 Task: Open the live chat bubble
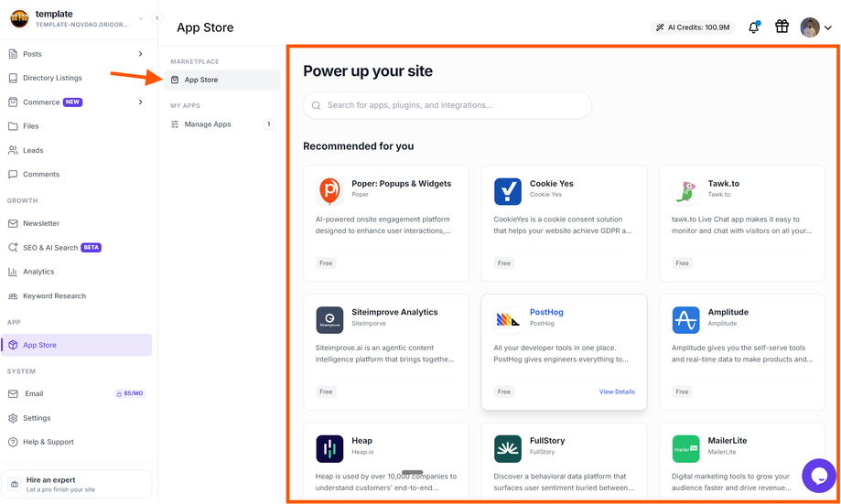click(x=818, y=476)
